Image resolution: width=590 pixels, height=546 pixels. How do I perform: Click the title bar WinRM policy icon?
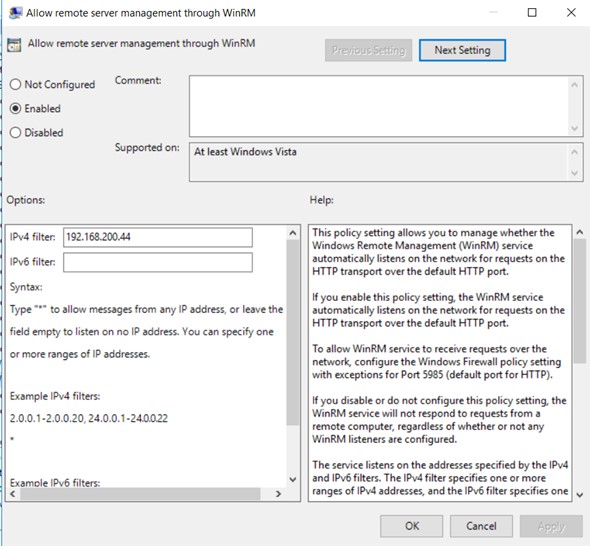pyautogui.click(x=15, y=13)
